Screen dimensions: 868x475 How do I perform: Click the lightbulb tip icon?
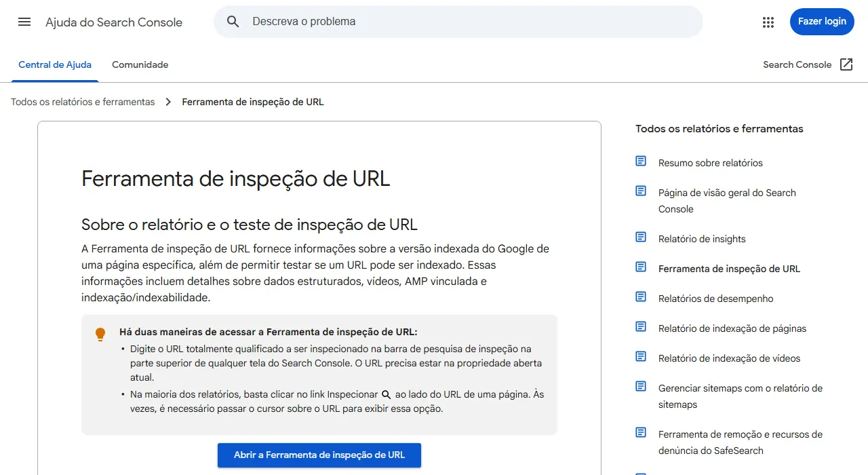pos(100,334)
